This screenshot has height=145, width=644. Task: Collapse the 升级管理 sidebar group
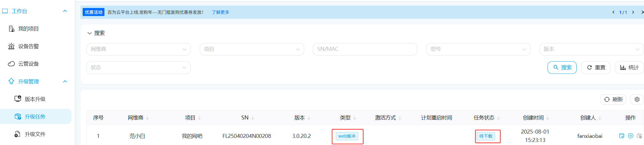click(65, 82)
